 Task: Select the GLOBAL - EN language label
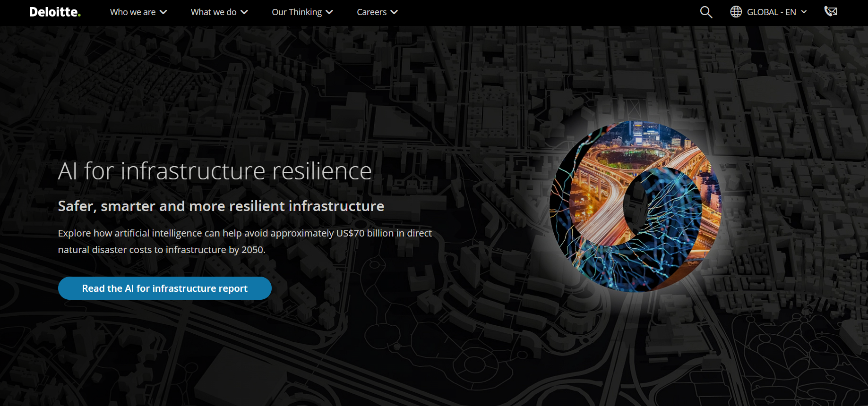[x=771, y=12]
